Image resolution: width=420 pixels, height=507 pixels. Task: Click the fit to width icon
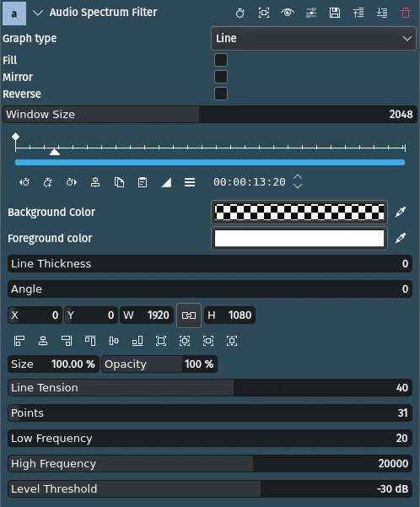pyautogui.click(x=208, y=341)
